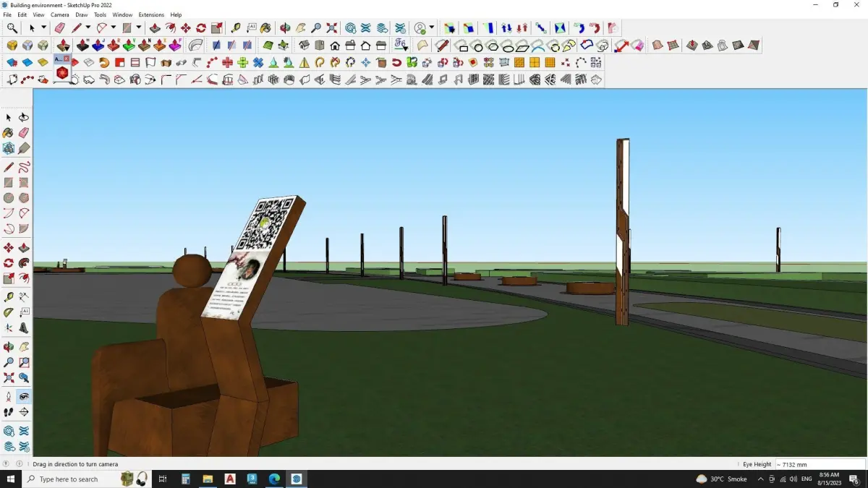This screenshot has width=868, height=488.
Task: Select the Eraser tool in top toolbar
Action: click(x=60, y=28)
